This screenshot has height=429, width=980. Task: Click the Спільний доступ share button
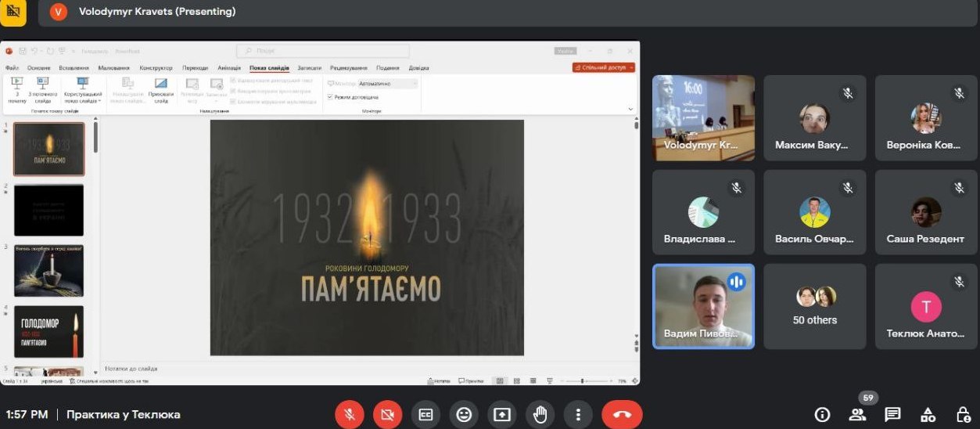click(604, 68)
